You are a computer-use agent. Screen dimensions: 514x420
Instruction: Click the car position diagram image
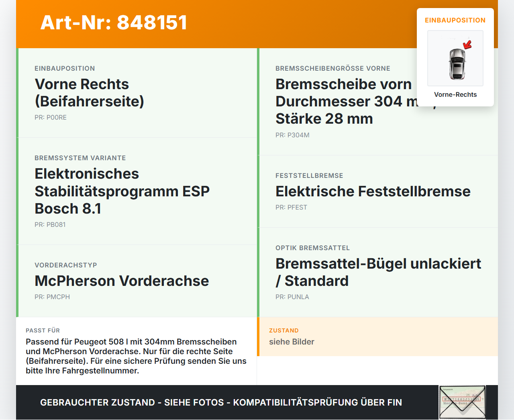455,58
